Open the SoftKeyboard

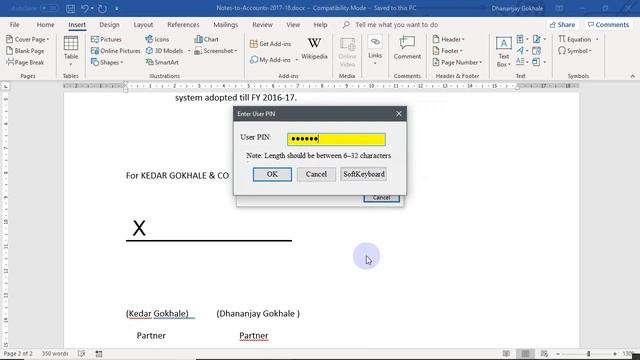point(364,174)
